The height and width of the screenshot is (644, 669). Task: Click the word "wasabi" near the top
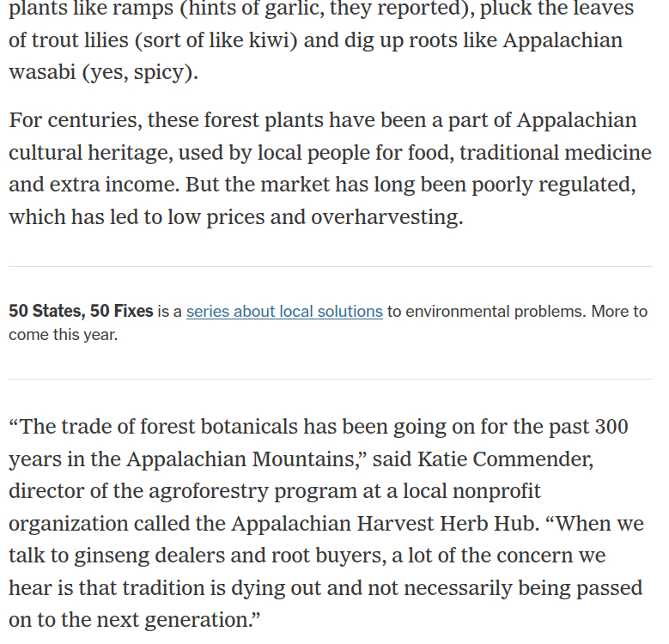pos(42,72)
